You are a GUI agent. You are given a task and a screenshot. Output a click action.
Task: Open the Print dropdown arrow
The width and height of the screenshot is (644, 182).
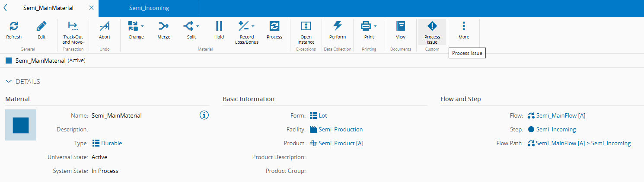point(375,26)
